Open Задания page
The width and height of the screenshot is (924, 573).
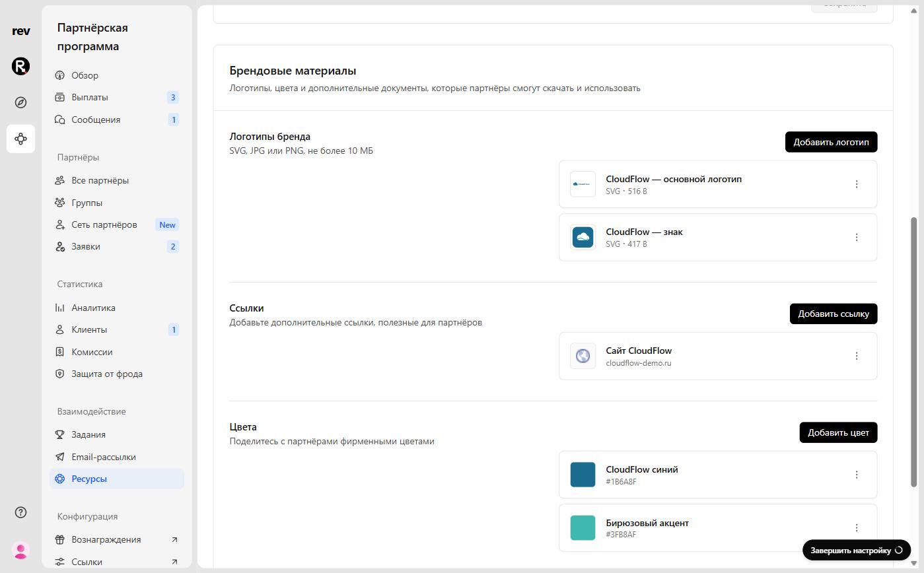(x=117, y=434)
